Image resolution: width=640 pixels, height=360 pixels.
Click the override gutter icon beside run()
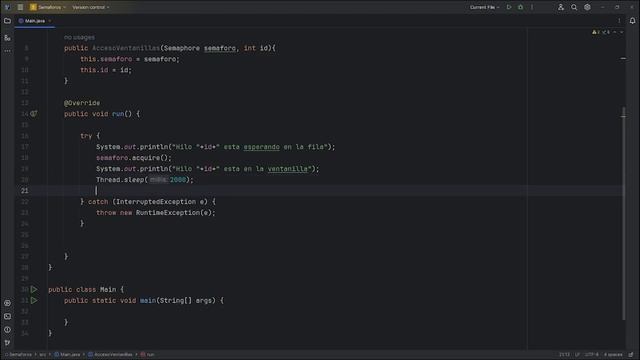[34, 114]
